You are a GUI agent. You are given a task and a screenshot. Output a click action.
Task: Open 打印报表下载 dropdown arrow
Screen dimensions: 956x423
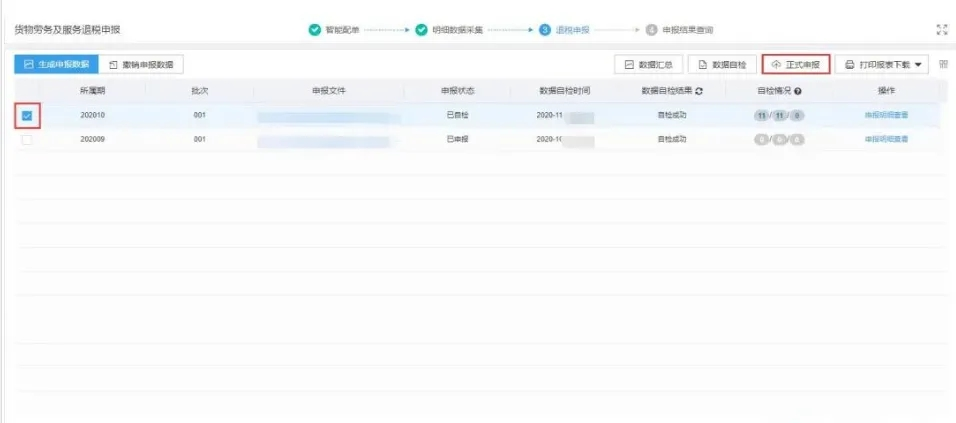coord(918,65)
